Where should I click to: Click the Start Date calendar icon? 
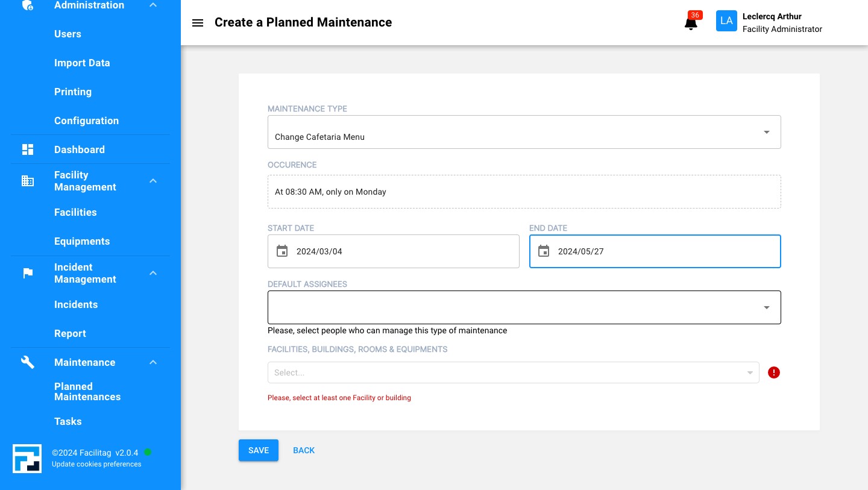pyautogui.click(x=282, y=251)
